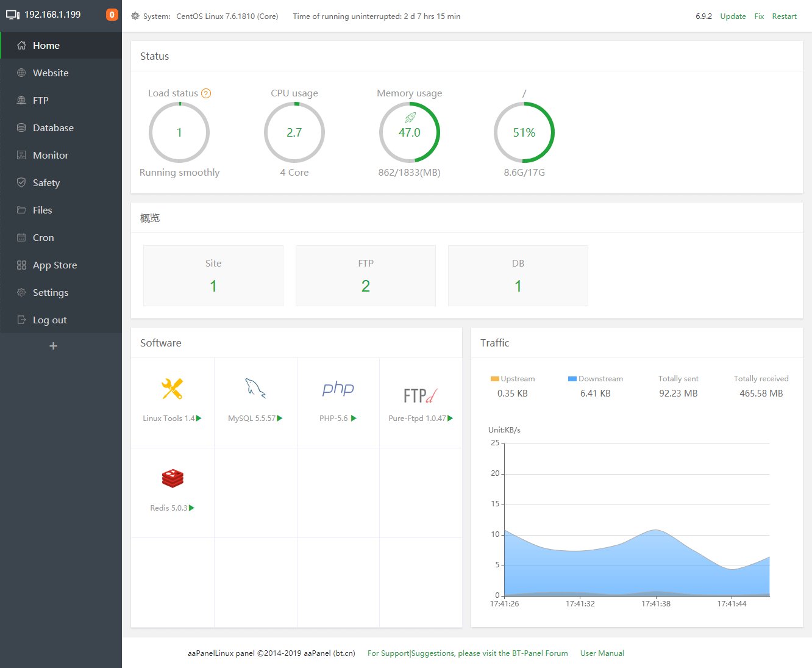
Task: Click the Load status help question icon
Action: pos(206,93)
